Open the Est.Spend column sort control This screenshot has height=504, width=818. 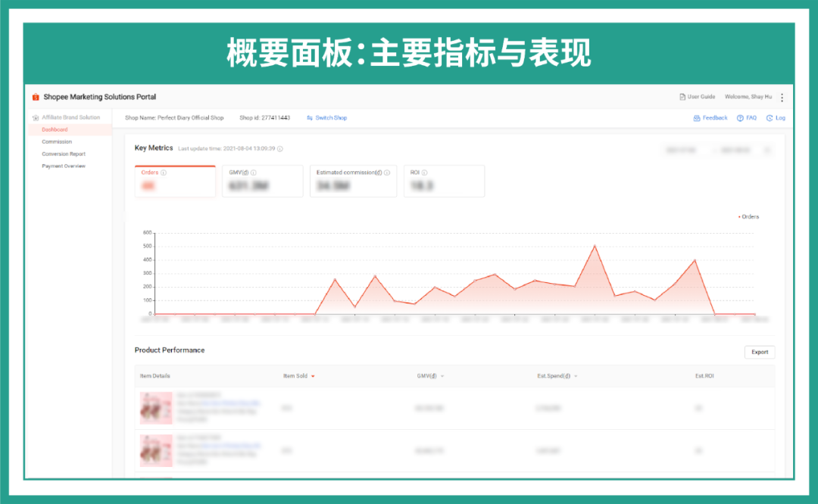(x=574, y=375)
